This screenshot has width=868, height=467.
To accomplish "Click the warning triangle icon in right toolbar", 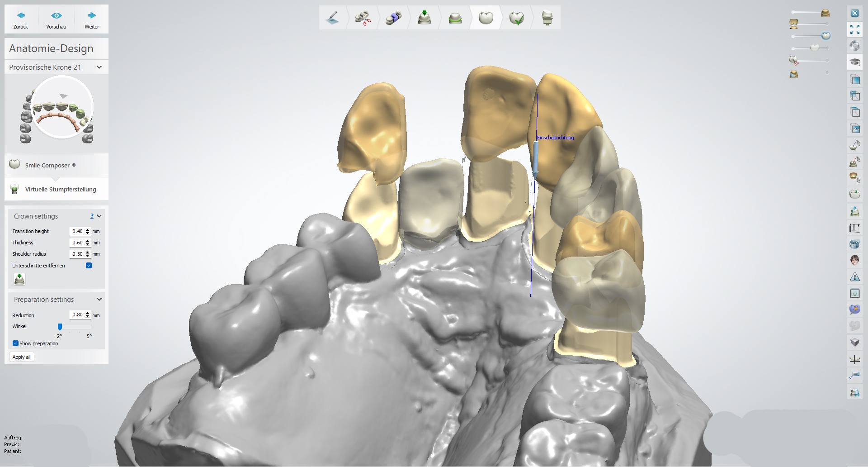I will tap(854, 277).
